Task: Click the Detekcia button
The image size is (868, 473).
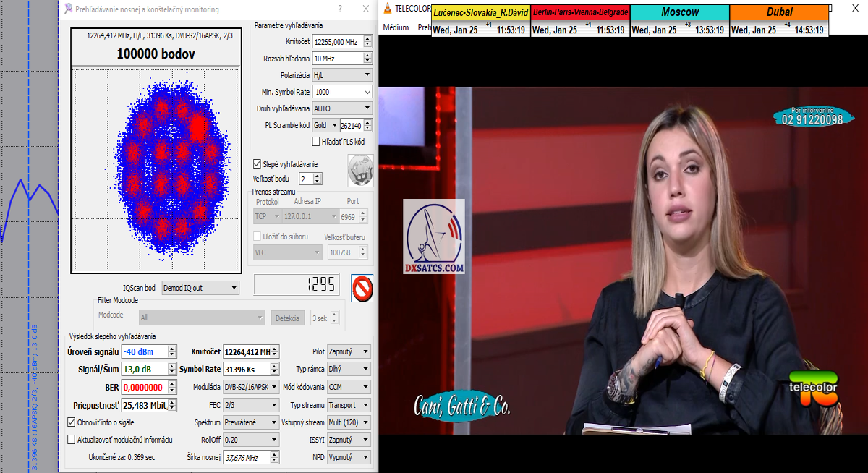Action: pyautogui.click(x=288, y=318)
